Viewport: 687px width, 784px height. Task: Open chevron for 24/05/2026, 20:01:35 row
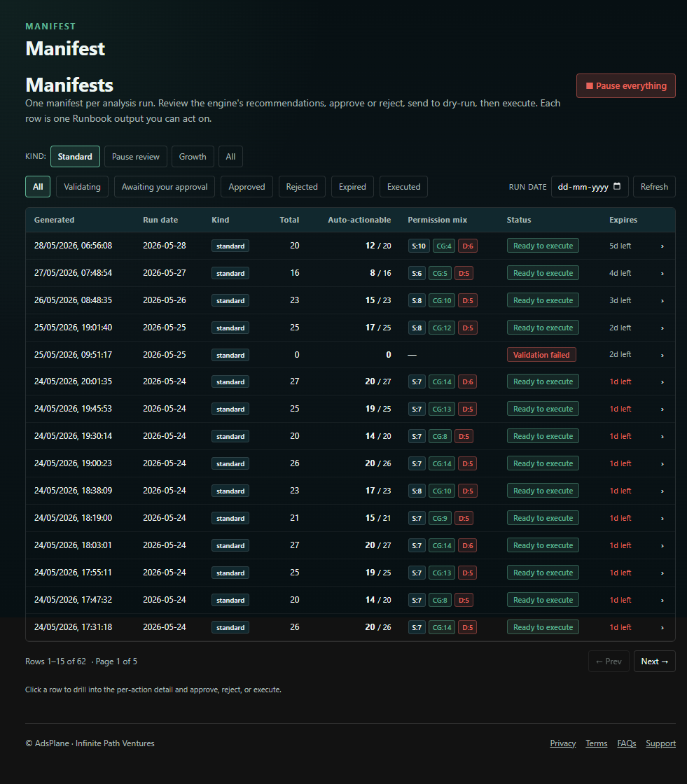(662, 382)
